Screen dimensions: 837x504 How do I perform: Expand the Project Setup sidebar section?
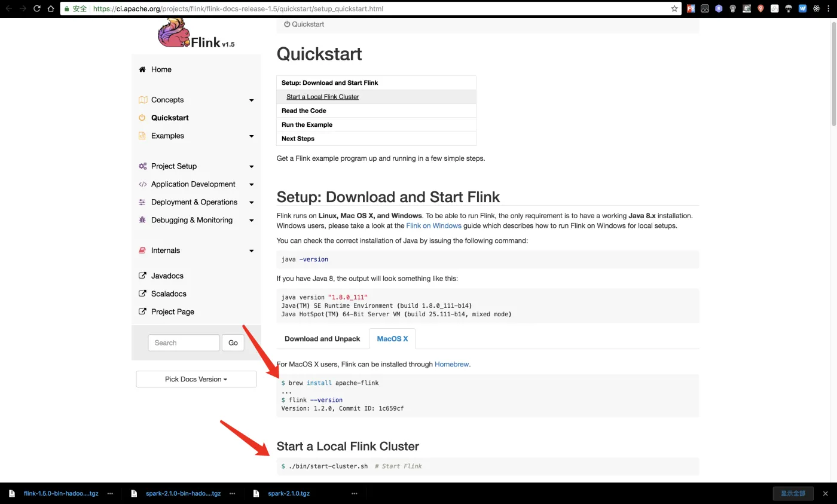(x=252, y=167)
